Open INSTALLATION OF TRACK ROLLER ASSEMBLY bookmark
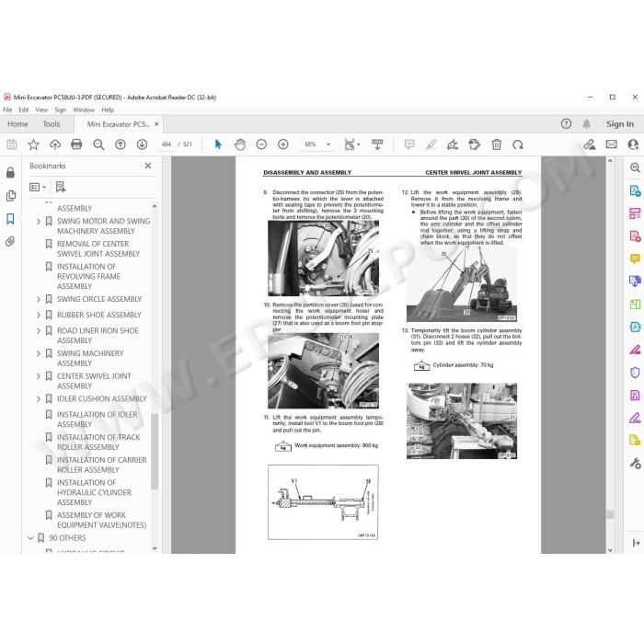Screen dimensions: 644x644 pyautogui.click(x=98, y=442)
